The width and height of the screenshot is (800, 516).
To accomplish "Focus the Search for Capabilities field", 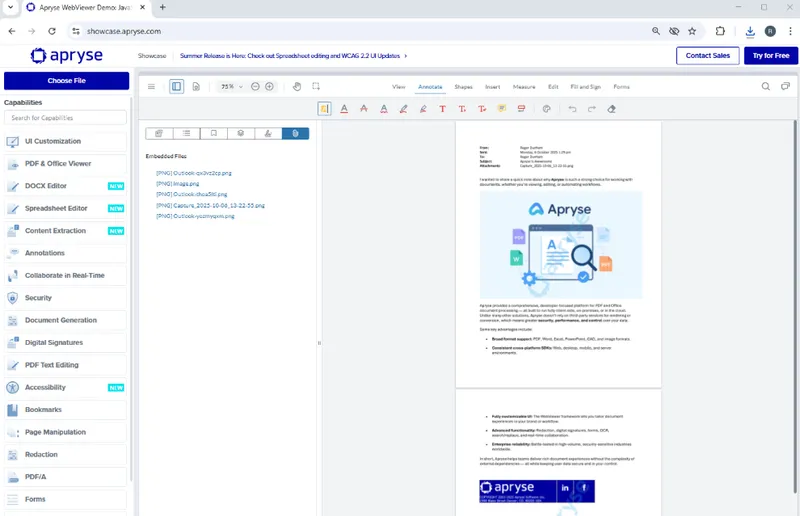I will pyautogui.click(x=65, y=118).
